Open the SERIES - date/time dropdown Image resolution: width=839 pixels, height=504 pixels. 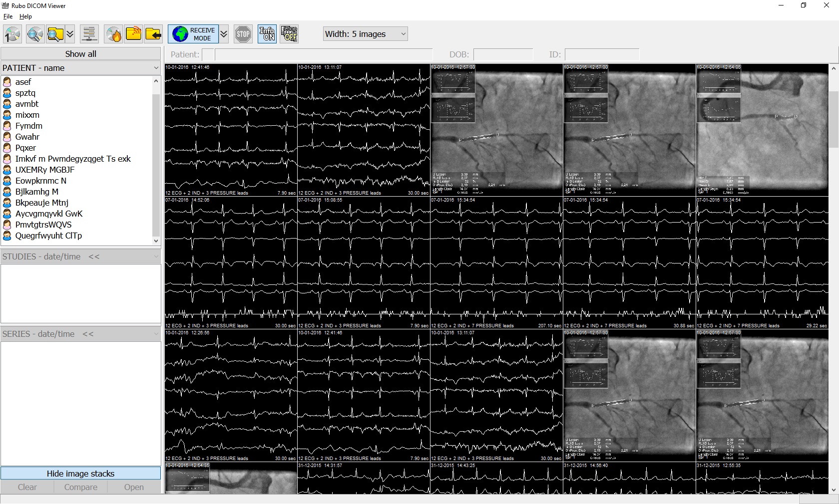coord(81,334)
